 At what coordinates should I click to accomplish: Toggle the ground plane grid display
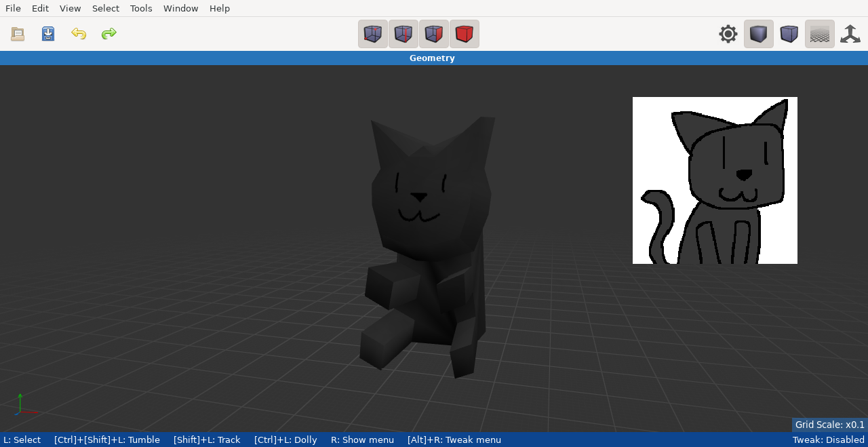[x=820, y=34]
